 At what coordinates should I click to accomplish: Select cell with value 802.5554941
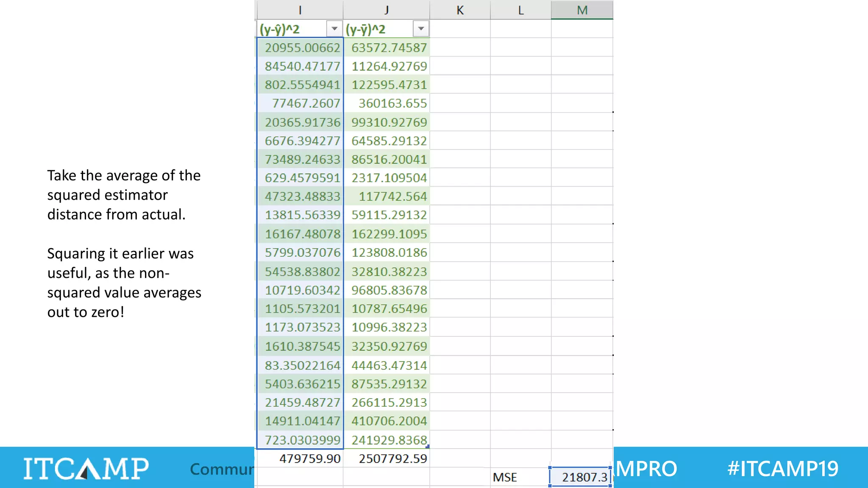[x=300, y=85]
